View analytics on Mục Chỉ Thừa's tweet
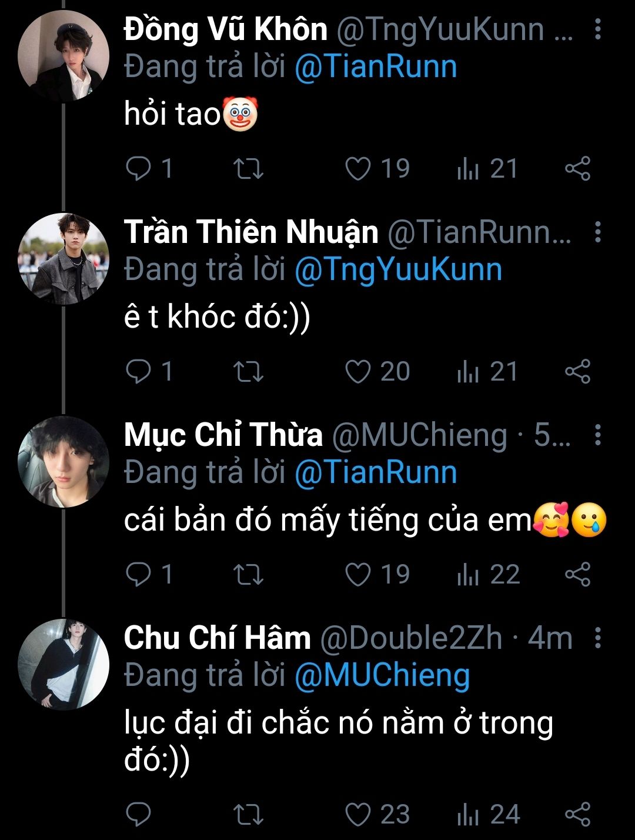 [x=468, y=575]
